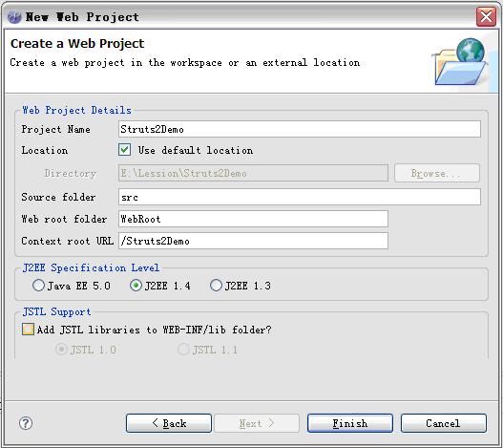Image resolution: width=503 pixels, height=448 pixels.
Task: Click the web project folder globe icon
Action: [x=461, y=62]
